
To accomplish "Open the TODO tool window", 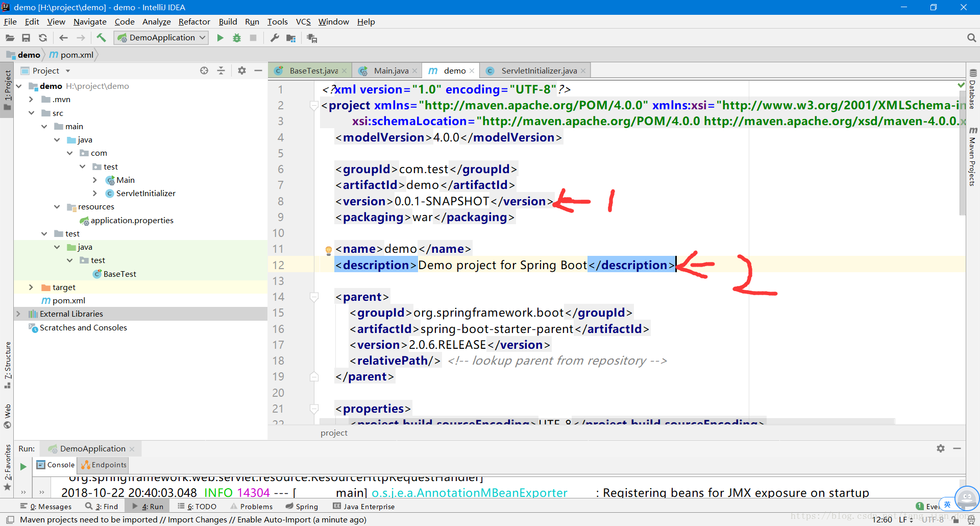I will 197,507.
